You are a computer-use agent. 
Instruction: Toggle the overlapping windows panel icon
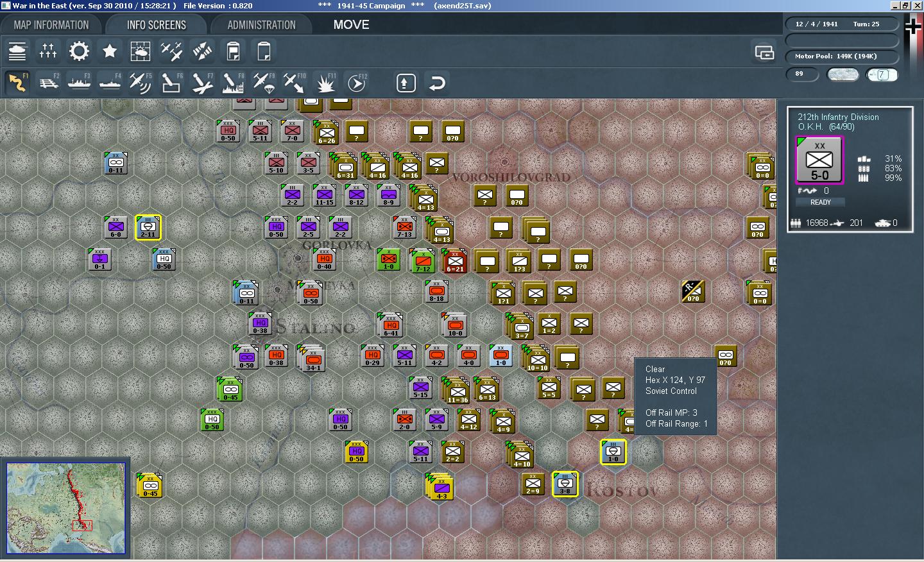[x=764, y=52]
